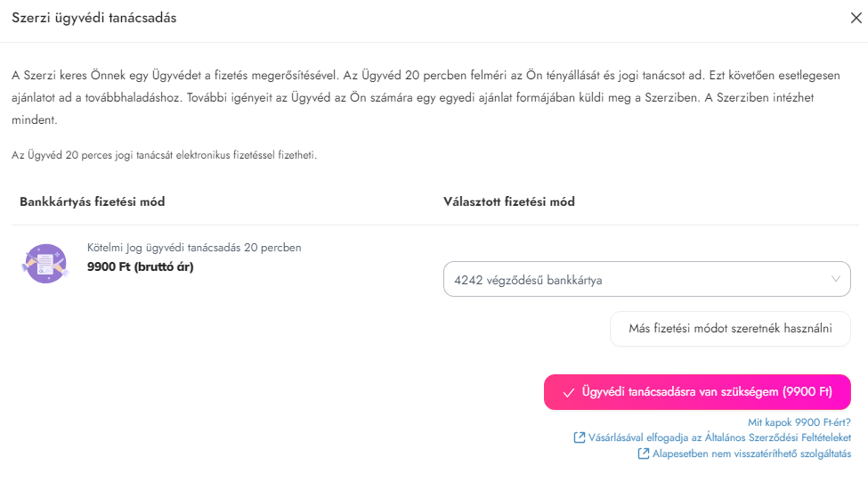This screenshot has height=483, width=868.
Task: Click the external link icon beside Alapesetben nem visszatéríthető
Action: coord(644,454)
